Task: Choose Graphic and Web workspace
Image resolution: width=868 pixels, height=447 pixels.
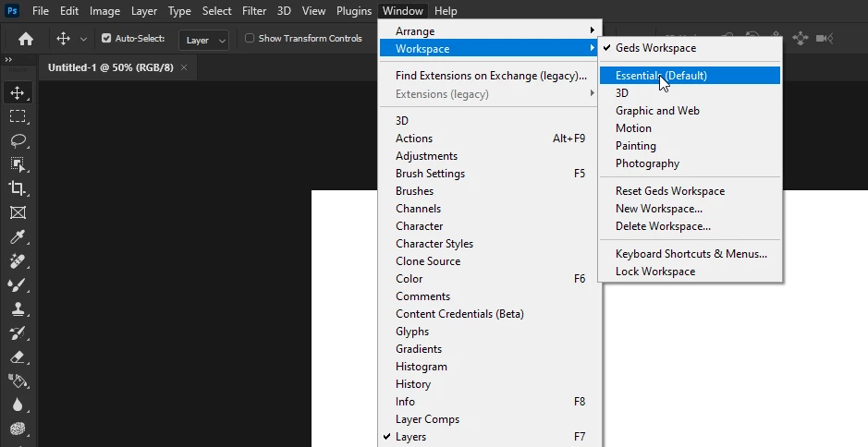Action: pyautogui.click(x=690, y=111)
